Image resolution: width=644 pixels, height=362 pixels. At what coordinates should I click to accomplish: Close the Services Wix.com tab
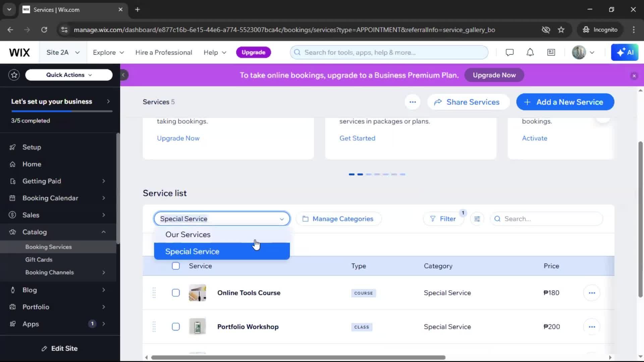[x=120, y=9]
